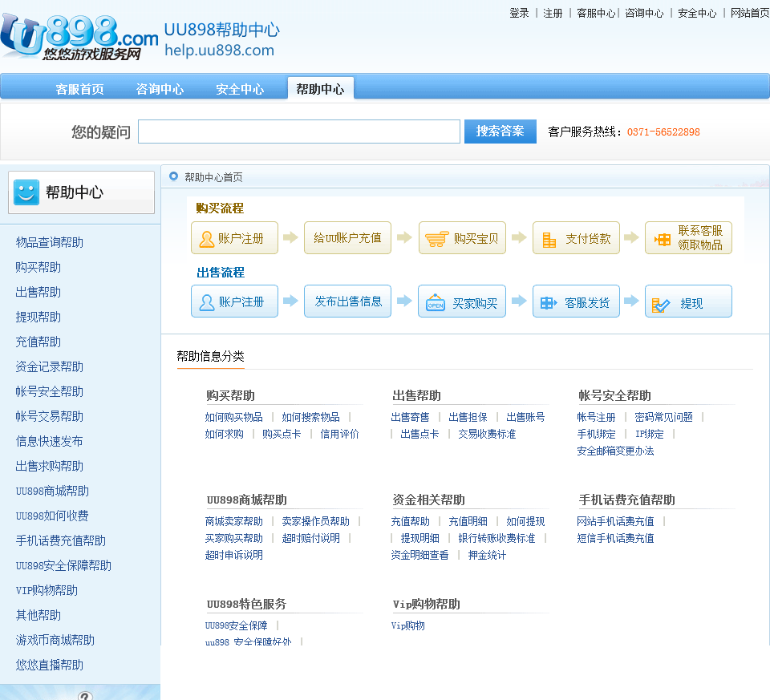Click the smiley face help center icon
Screen dimensions: 770x700
pyautogui.click(x=26, y=192)
